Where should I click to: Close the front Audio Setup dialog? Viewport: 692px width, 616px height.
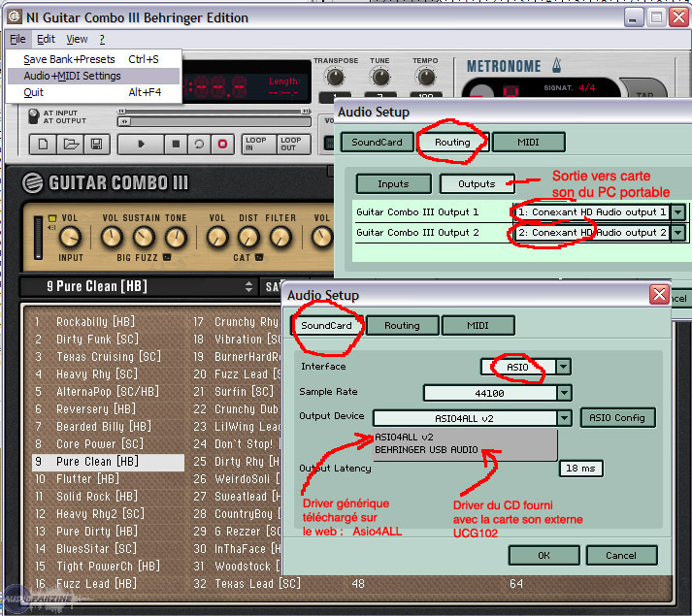pyautogui.click(x=659, y=294)
